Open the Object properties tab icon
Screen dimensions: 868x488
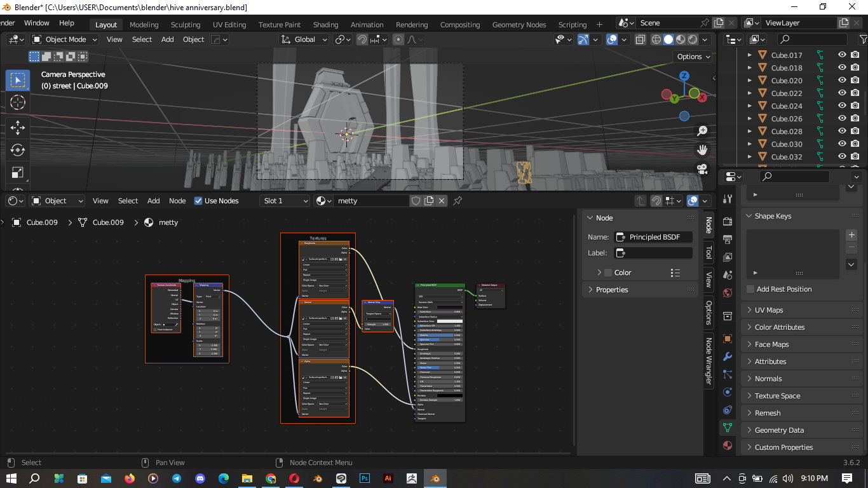[728, 339]
